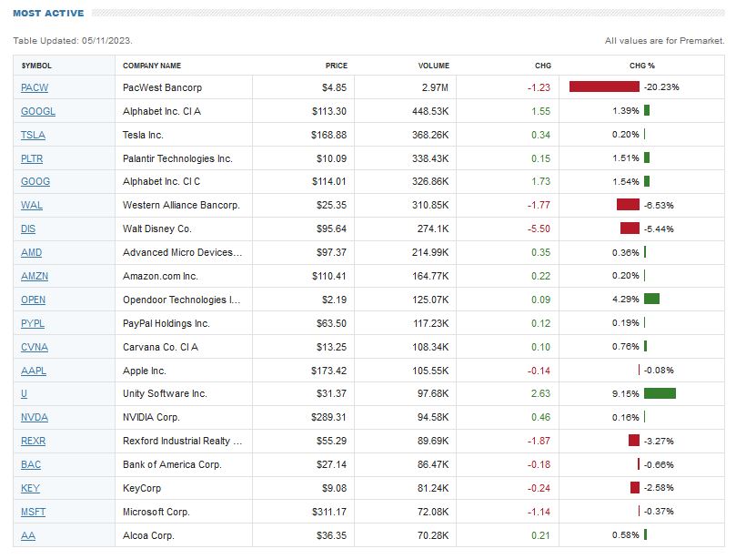
Task: Click the CHG % column header
Action: (x=642, y=66)
